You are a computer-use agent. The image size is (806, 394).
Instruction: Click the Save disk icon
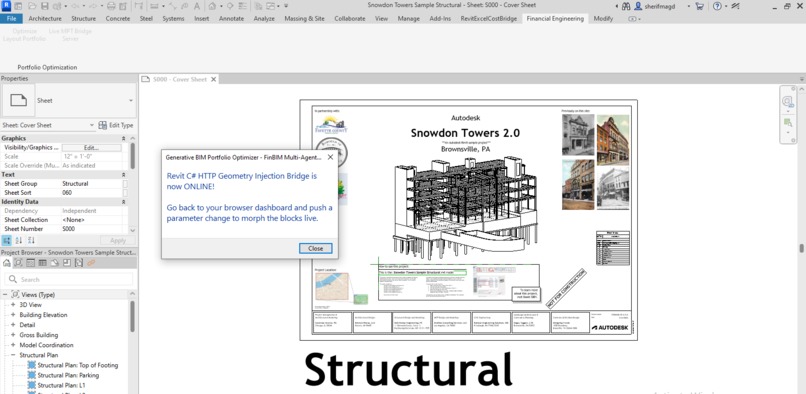click(x=45, y=6)
